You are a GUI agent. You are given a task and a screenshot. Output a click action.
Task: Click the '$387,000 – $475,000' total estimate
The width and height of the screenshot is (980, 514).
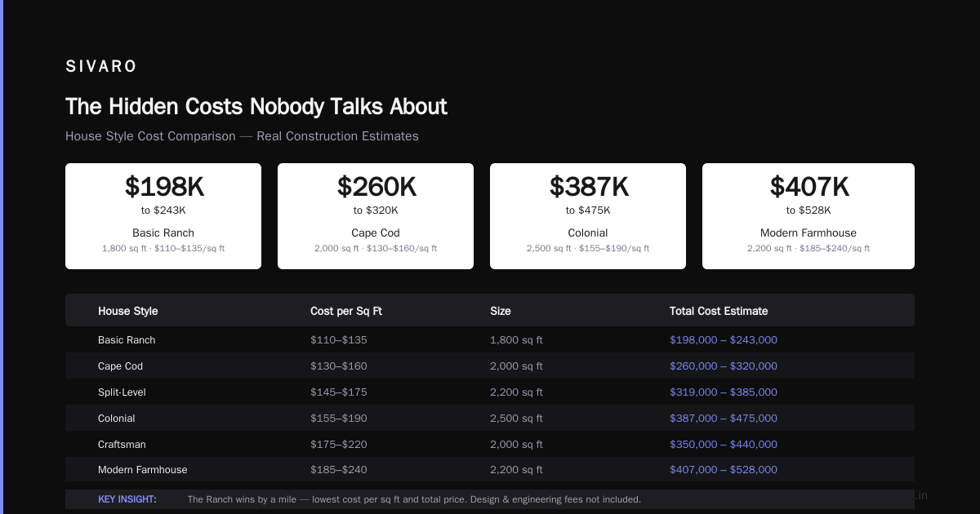tap(724, 419)
